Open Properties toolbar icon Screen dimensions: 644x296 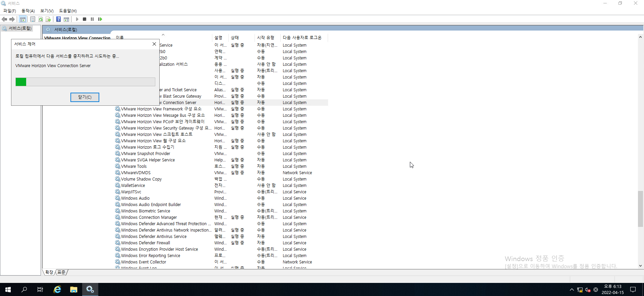(33, 19)
